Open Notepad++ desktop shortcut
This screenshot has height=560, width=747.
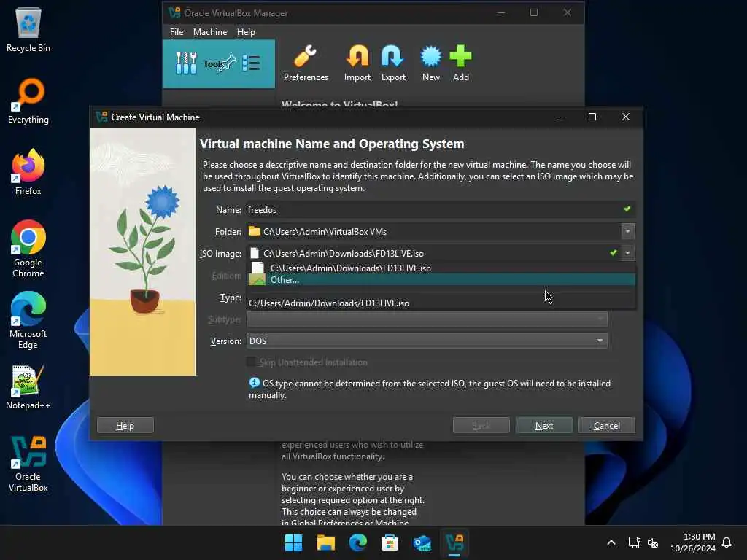(x=28, y=386)
